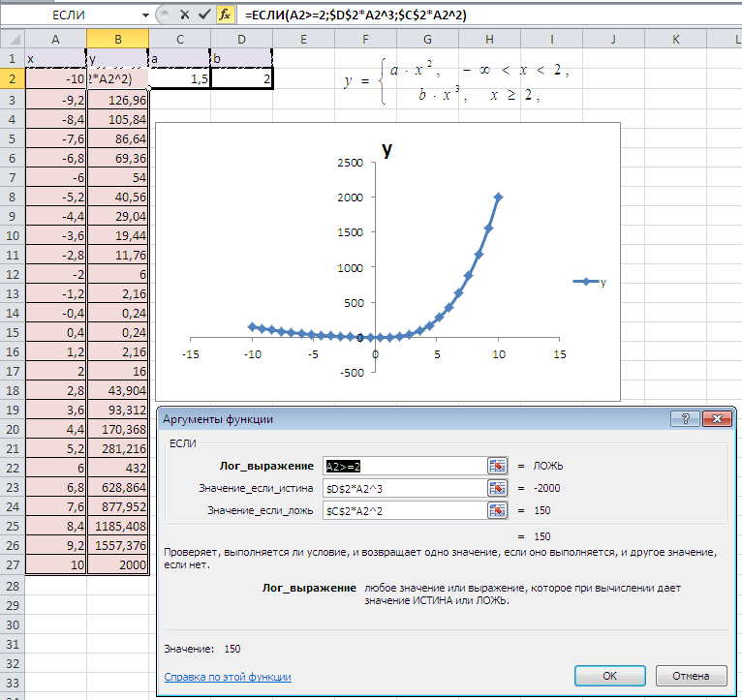This screenshot has width=742, height=700.
Task: Click cell B25 with value 1185,408
Action: pos(118,526)
